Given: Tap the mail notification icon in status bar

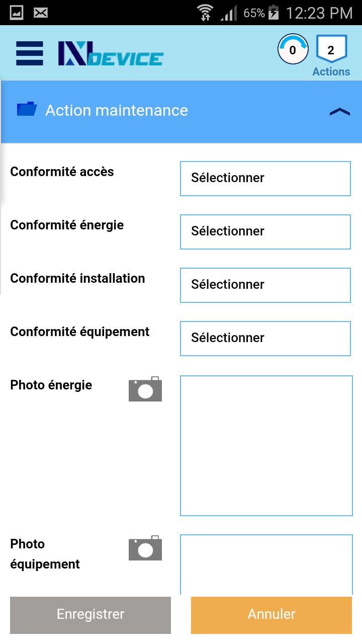Looking at the screenshot, I should tap(41, 13).
